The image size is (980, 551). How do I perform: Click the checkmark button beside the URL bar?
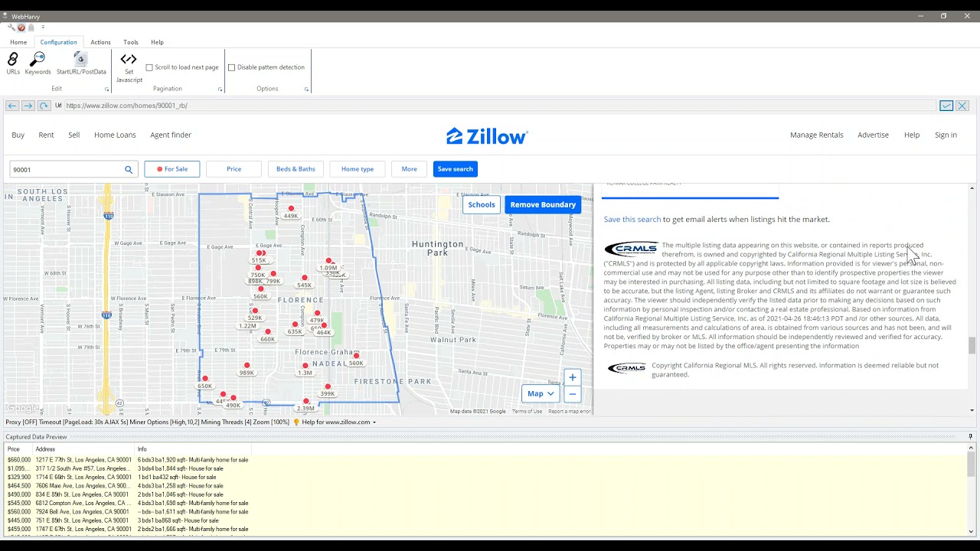point(946,106)
